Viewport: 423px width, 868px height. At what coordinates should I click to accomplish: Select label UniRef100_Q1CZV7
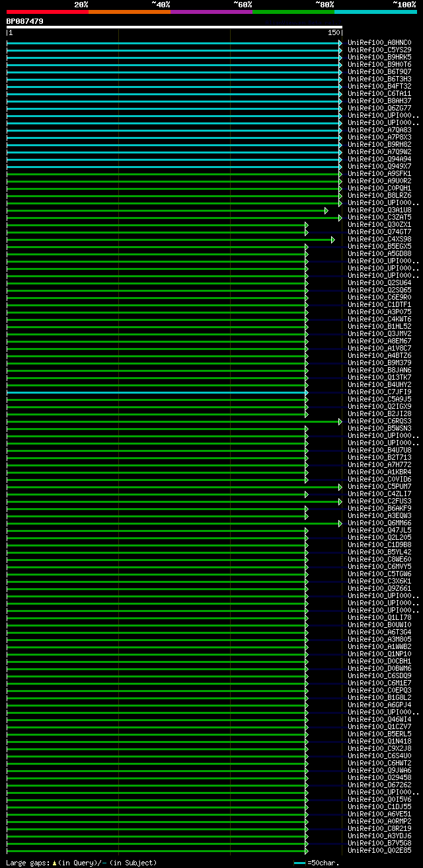pos(379,726)
